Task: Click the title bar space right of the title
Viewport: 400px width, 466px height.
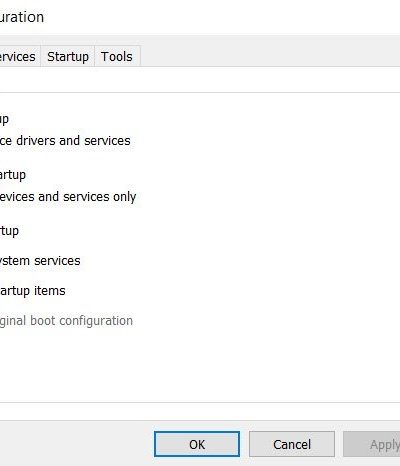Action: 222,17
